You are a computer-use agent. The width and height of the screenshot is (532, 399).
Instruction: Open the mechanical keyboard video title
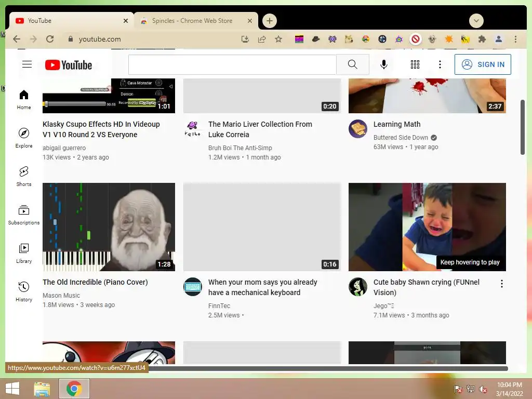262,287
